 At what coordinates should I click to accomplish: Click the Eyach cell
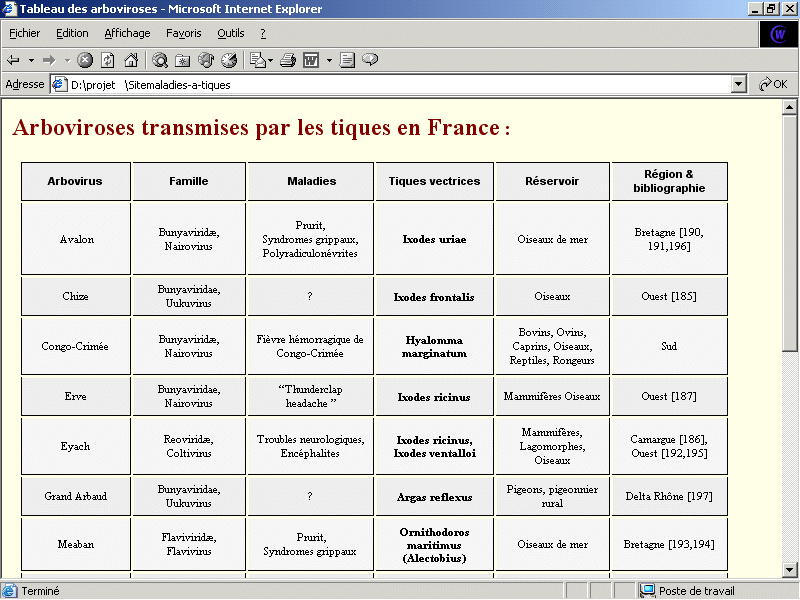click(76, 446)
